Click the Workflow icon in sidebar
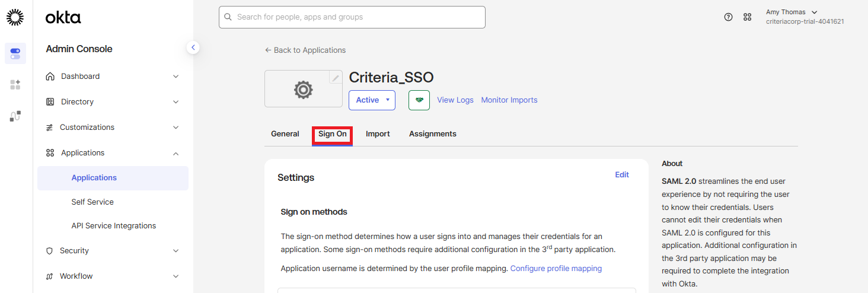This screenshot has width=868, height=293. click(50, 276)
